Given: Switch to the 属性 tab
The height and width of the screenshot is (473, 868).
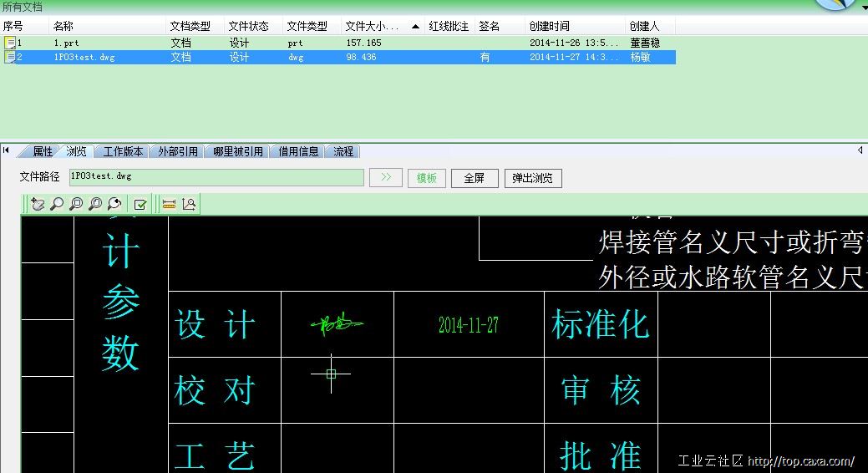Looking at the screenshot, I should (43, 152).
